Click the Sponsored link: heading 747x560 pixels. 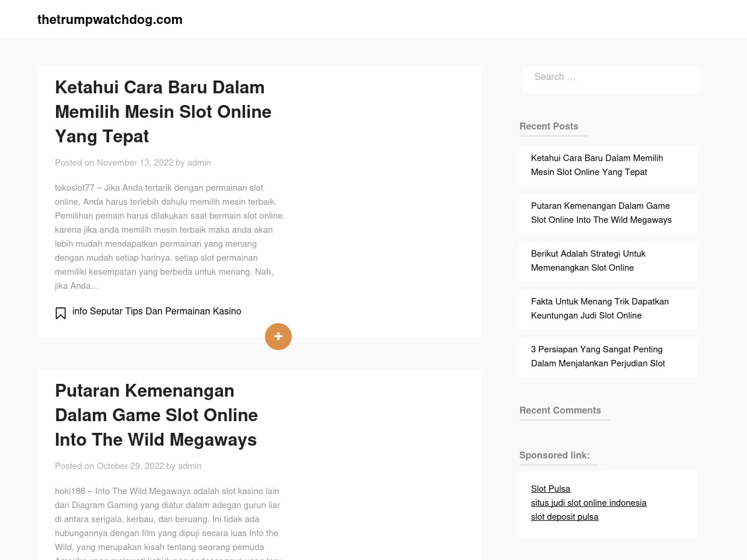point(554,455)
